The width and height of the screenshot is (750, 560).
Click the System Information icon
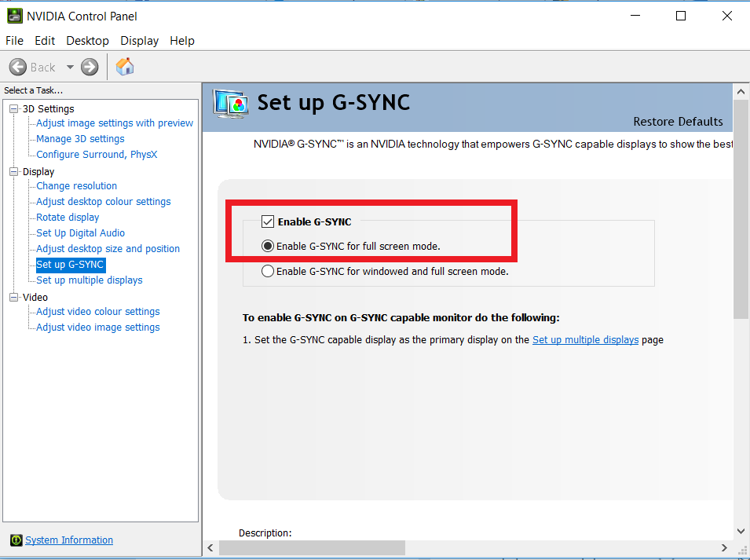point(16,540)
